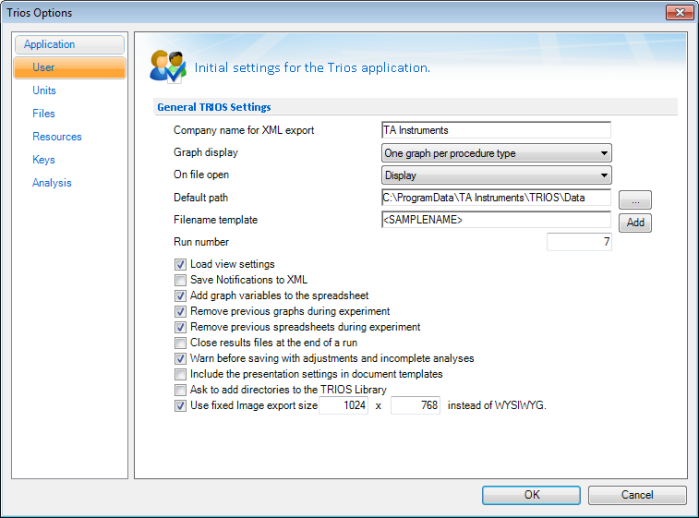Edit the image export height 768 field
This screenshot has height=518, width=699.
click(415, 405)
